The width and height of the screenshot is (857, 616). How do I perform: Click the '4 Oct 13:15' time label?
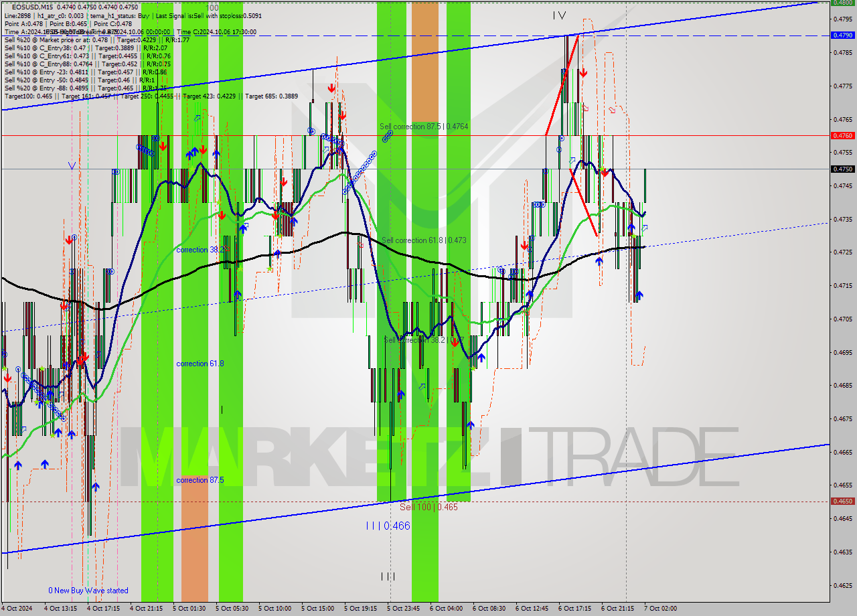click(x=61, y=609)
